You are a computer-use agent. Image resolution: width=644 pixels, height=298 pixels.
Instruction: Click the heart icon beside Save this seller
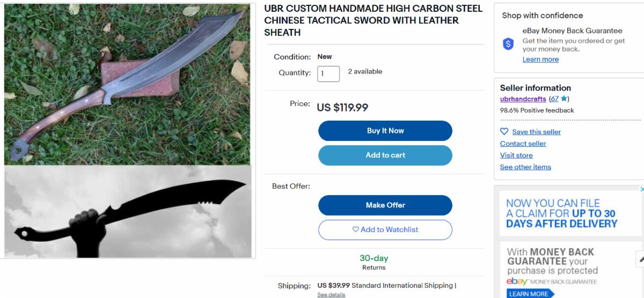tap(504, 131)
